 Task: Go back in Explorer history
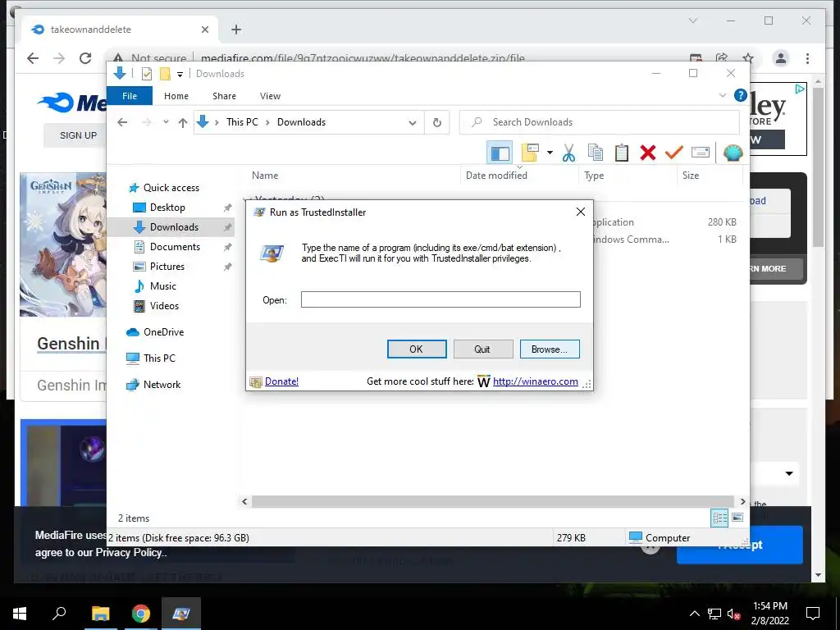122,122
